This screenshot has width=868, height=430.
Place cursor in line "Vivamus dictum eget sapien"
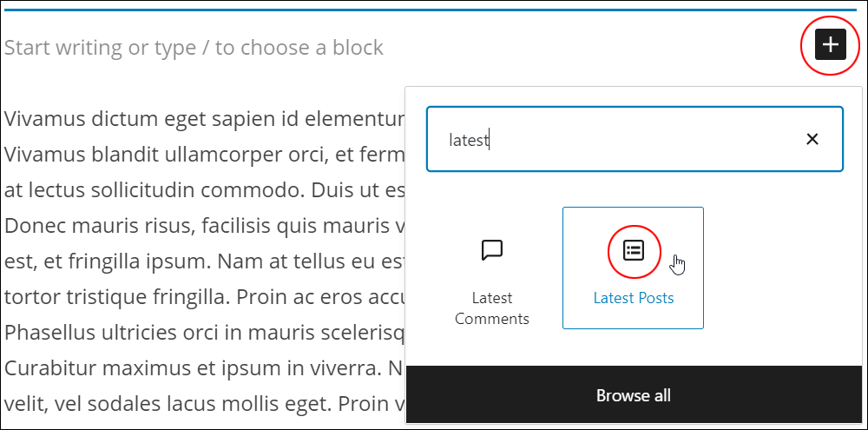pos(204,119)
